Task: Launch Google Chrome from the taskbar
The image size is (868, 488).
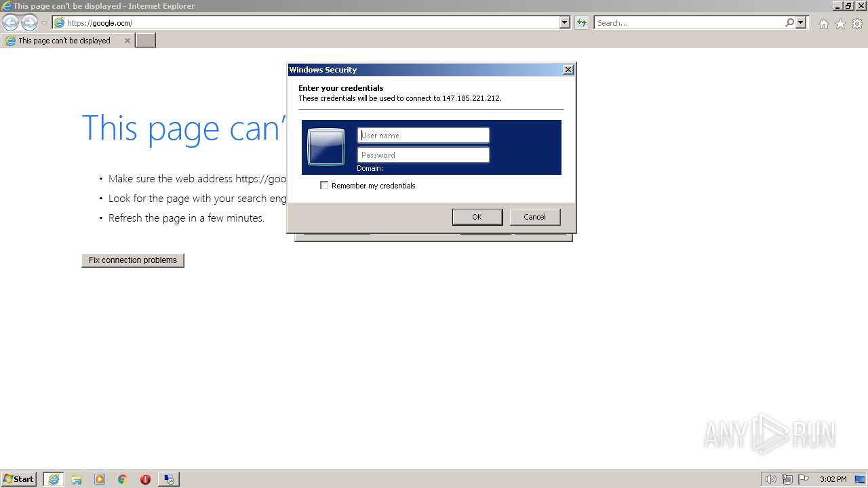Action: coord(123,479)
